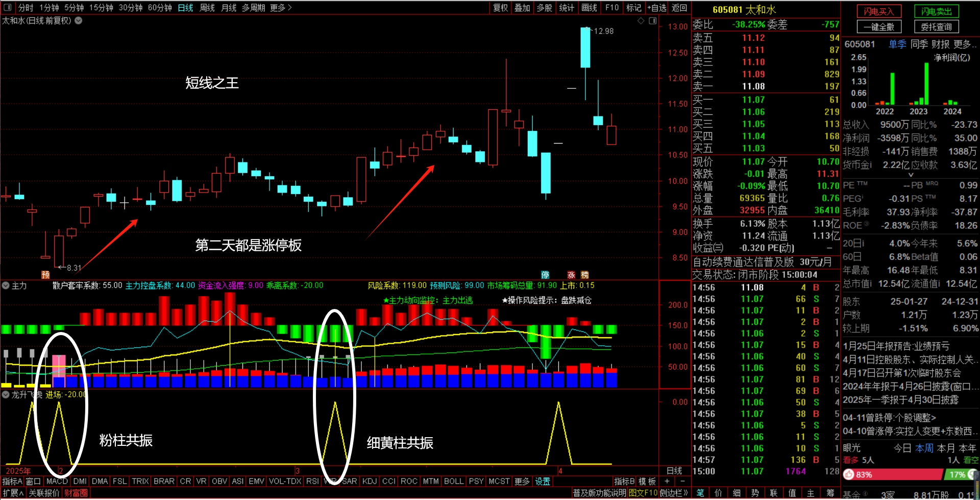Expand 更多 indicators in bottom indicator bar
Screen dimensions: 980x500
click(522, 481)
